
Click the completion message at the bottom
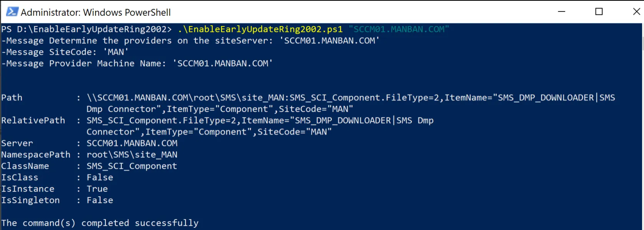(x=100, y=223)
